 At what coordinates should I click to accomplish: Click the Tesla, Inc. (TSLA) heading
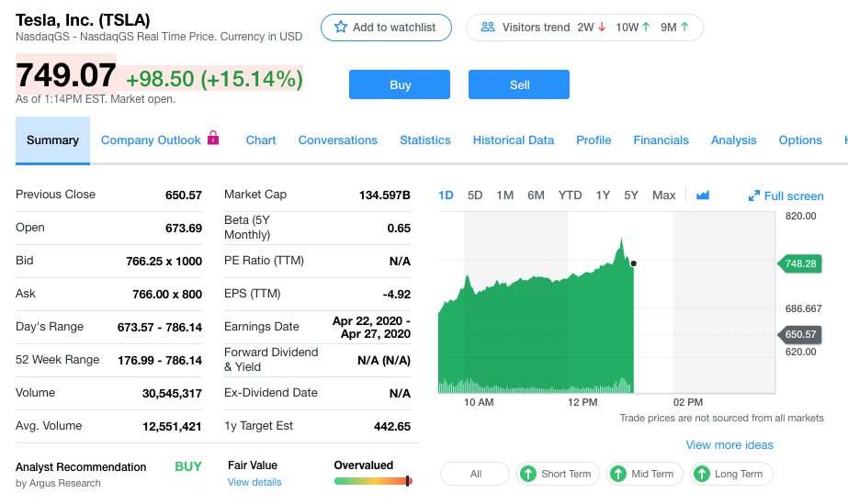83,20
